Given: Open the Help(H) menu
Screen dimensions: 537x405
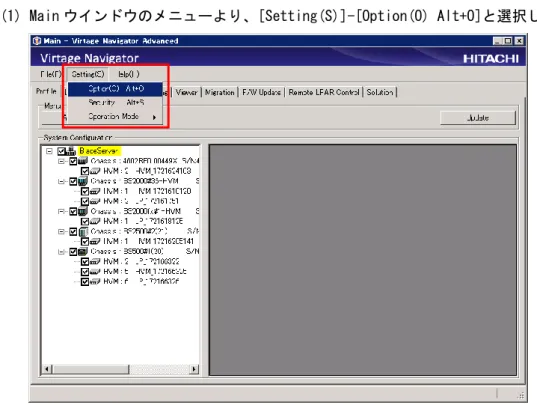Looking at the screenshot, I should (129, 74).
